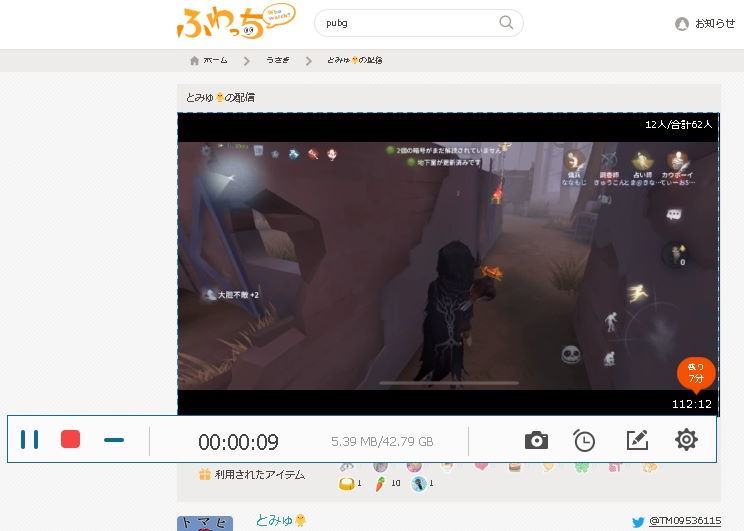Click the Twitter bird icon

point(638,522)
